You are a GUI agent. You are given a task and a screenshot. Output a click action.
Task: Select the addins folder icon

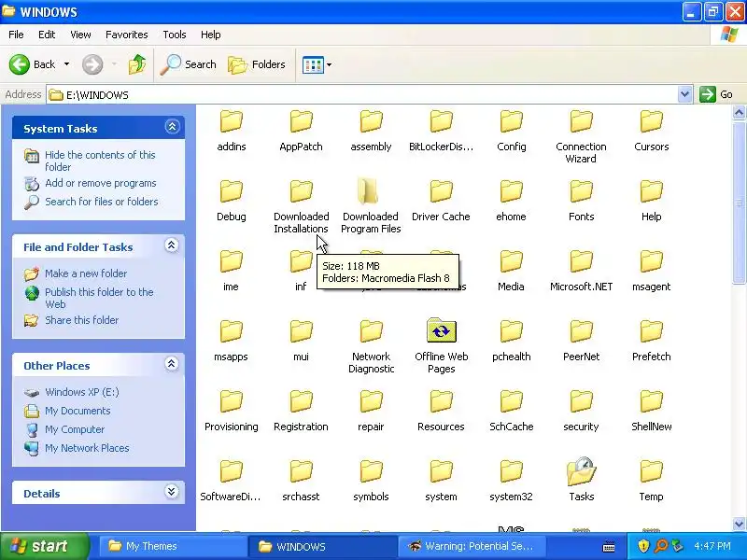[x=232, y=121]
